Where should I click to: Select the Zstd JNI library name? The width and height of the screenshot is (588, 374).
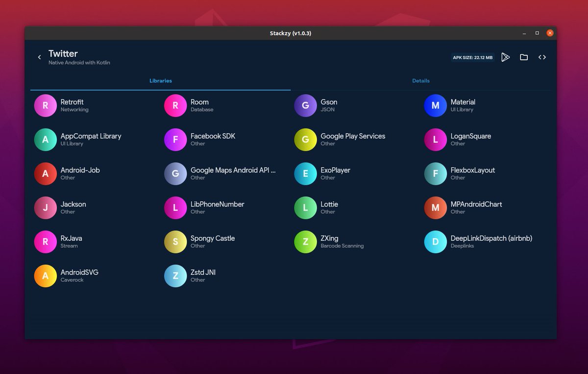pyautogui.click(x=203, y=272)
